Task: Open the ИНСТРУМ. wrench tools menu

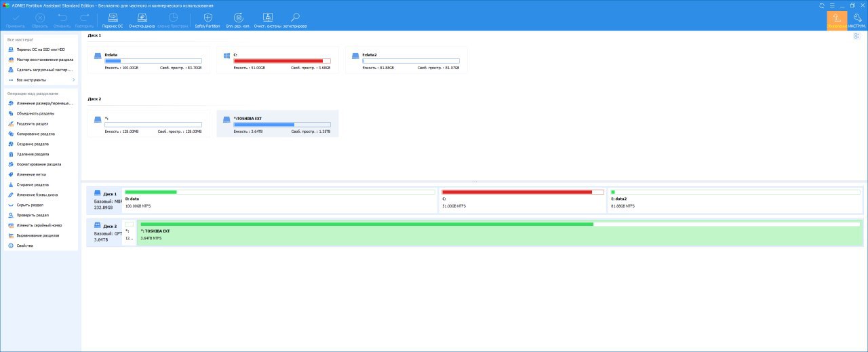Action: (856, 20)
